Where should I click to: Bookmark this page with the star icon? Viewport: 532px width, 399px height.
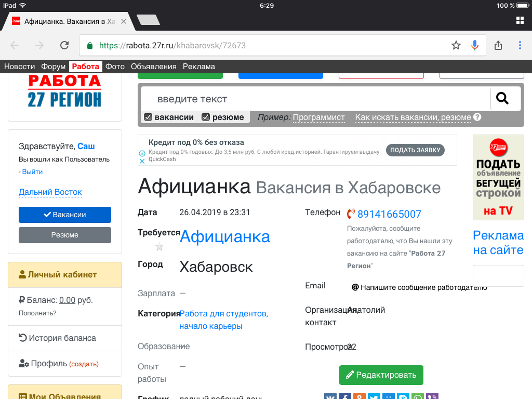456,45
